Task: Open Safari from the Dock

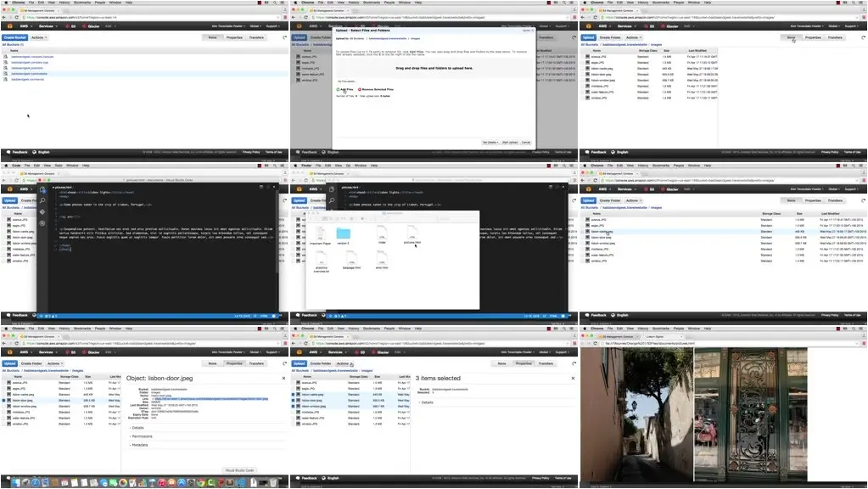Action: [35, 483]
